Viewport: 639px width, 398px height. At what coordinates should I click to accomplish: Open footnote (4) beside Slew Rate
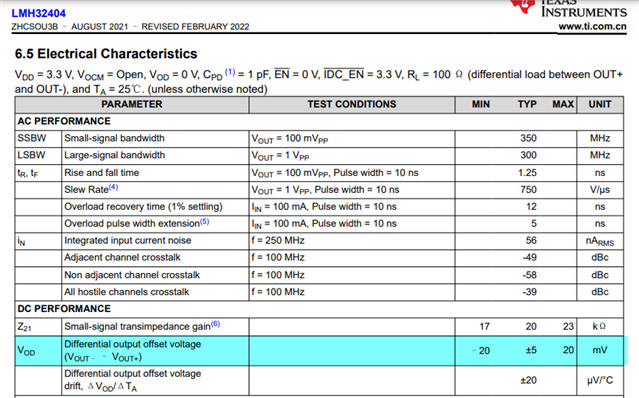pos(113,187)
